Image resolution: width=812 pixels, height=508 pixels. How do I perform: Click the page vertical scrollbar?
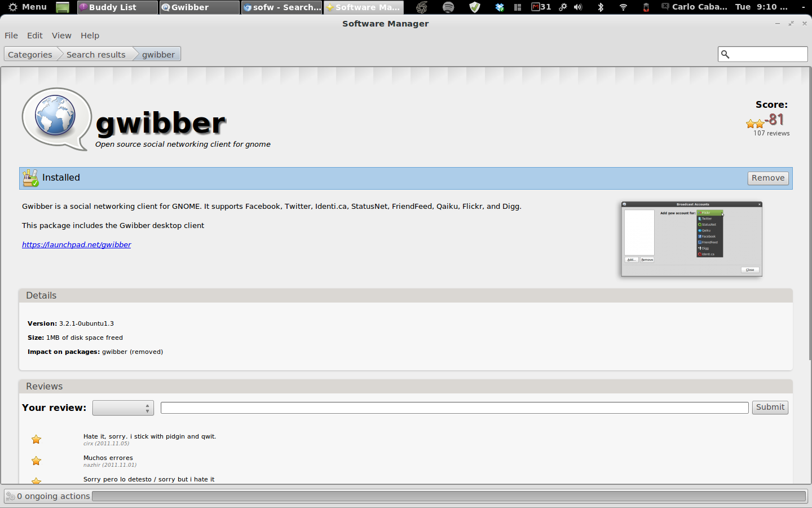pos(810,214)
